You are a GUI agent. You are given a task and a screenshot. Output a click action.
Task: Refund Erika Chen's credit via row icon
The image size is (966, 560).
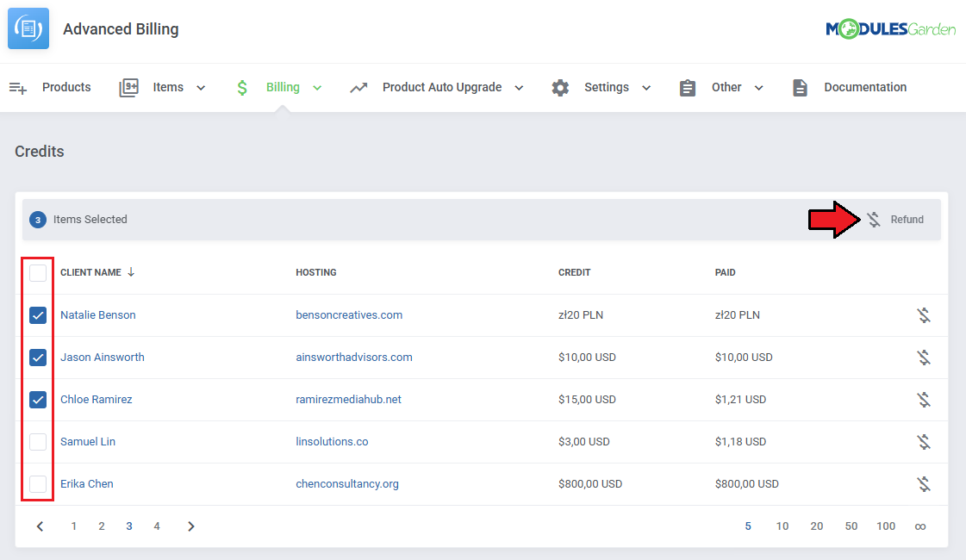[924, 484]
